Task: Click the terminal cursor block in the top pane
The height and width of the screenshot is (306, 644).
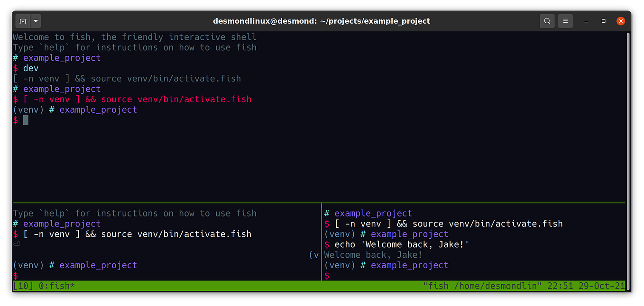Action: click(x=25, y=120)
